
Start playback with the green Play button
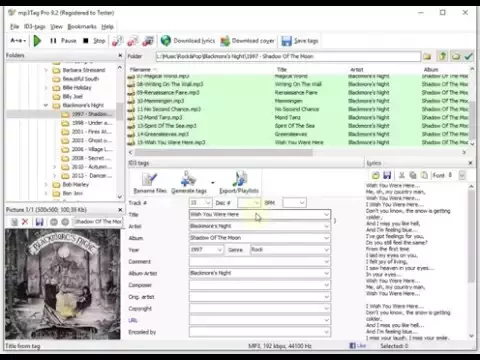pyautogui.click(x=37, y=41)
